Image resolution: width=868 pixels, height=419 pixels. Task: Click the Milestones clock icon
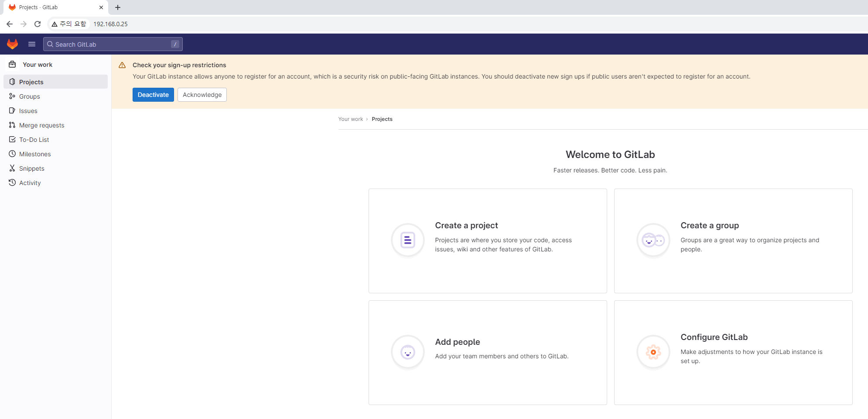pyautogui.click(x=12, y=154)
